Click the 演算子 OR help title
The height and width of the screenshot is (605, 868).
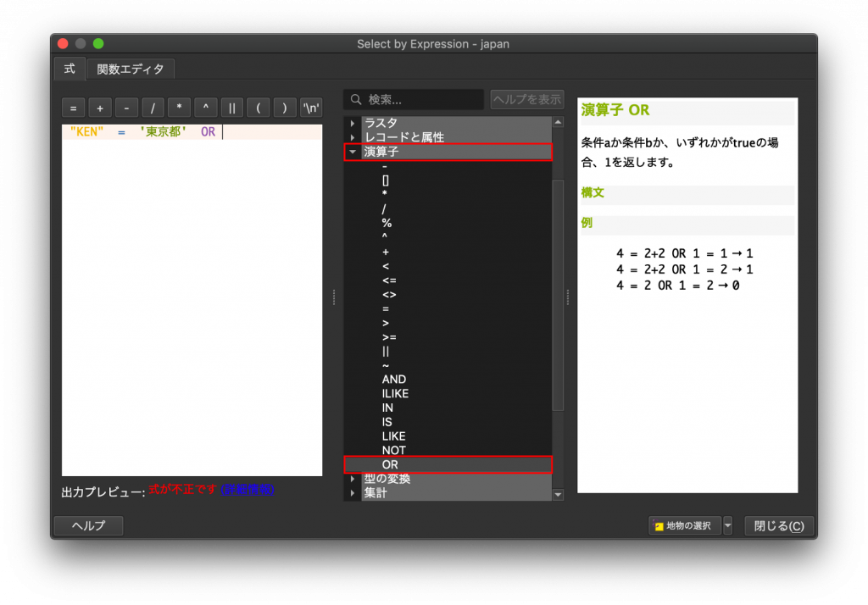pos(615,110)
